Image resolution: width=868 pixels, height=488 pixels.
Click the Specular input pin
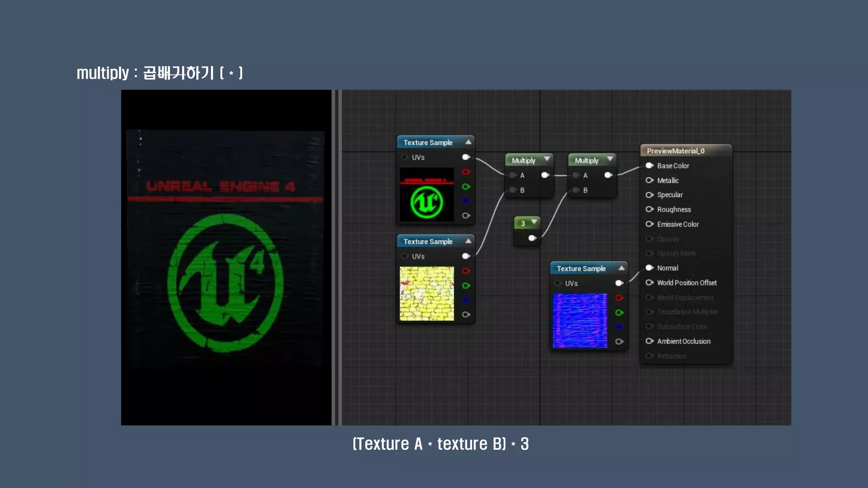tap(649, 195)
